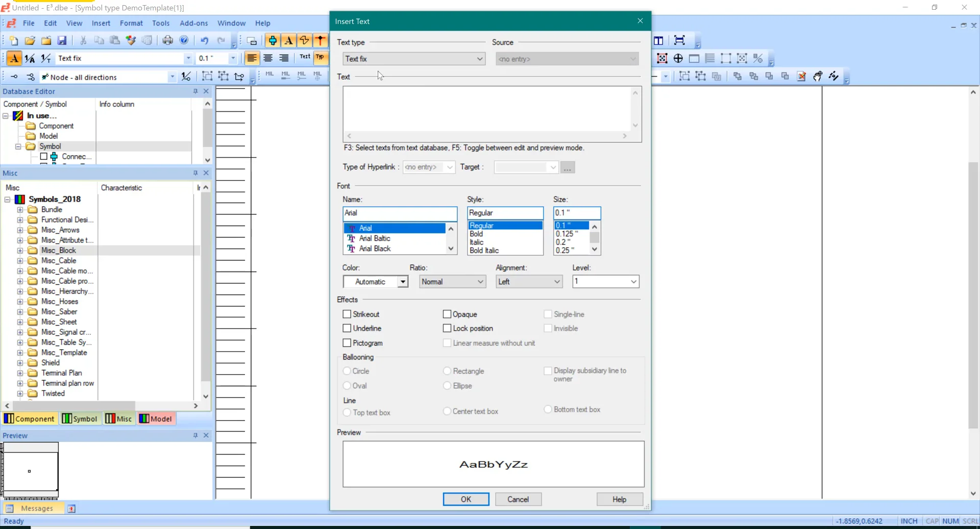Click the Open folder icon
The width and height of the screenshot is (980, 529).
(x=30, y=41)
